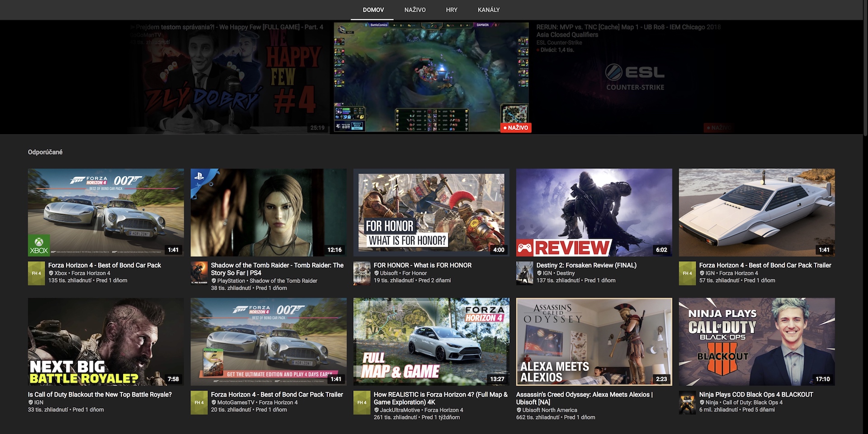Visit the IGN channel under the Blackout Battle Royale video
868x434 pixels.
point(39,402)
